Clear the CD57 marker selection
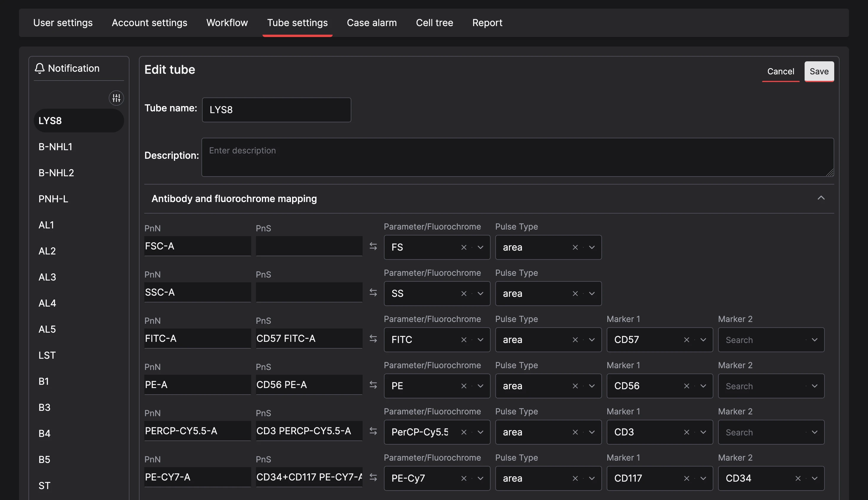The width and height of the screenshot is (868, 500). [x=687, y=340]
